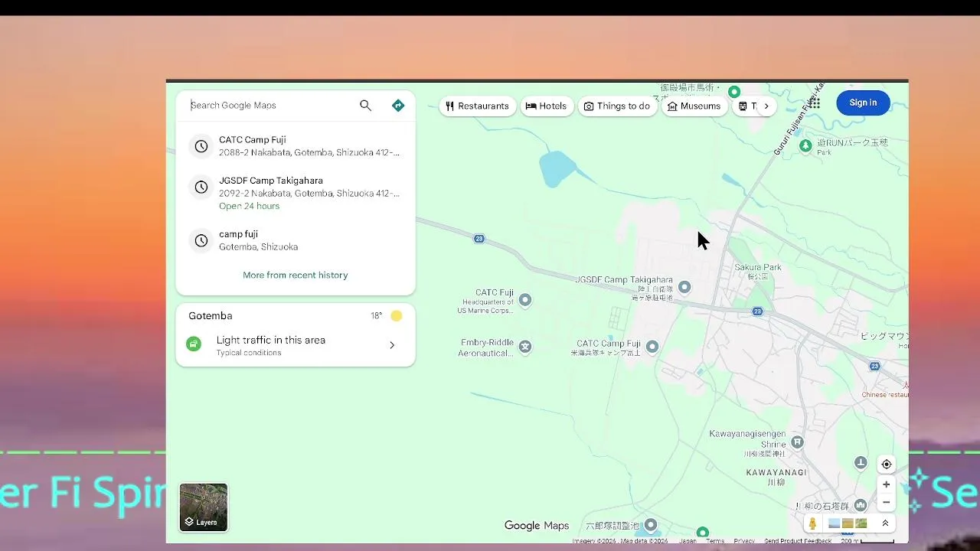The image size is (980, 551).
Task: Click the clock icon beside camp fuji
Action: (201, 240)
